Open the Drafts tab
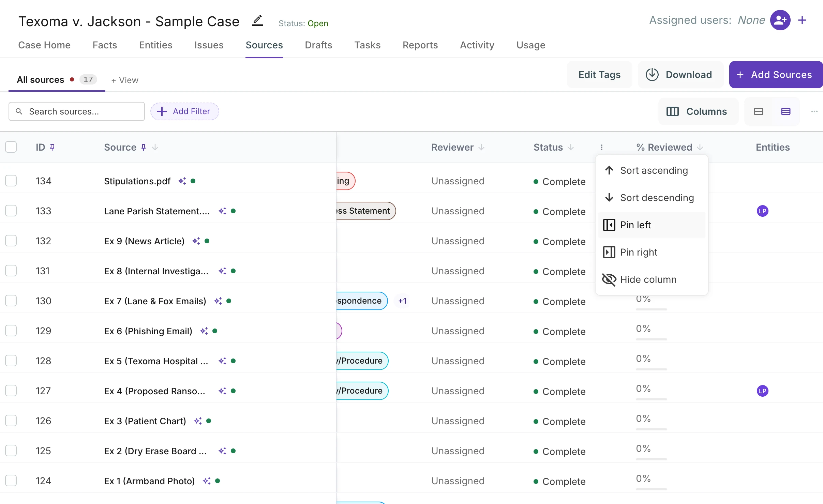Viewport: 823px width, 504px height. (318, 45)
